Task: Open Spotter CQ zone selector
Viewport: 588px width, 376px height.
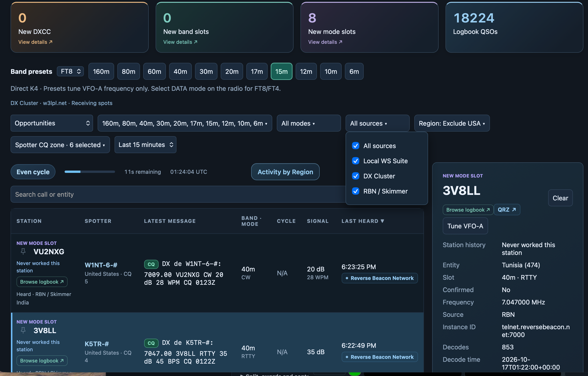Action: [x=60, y=145]
